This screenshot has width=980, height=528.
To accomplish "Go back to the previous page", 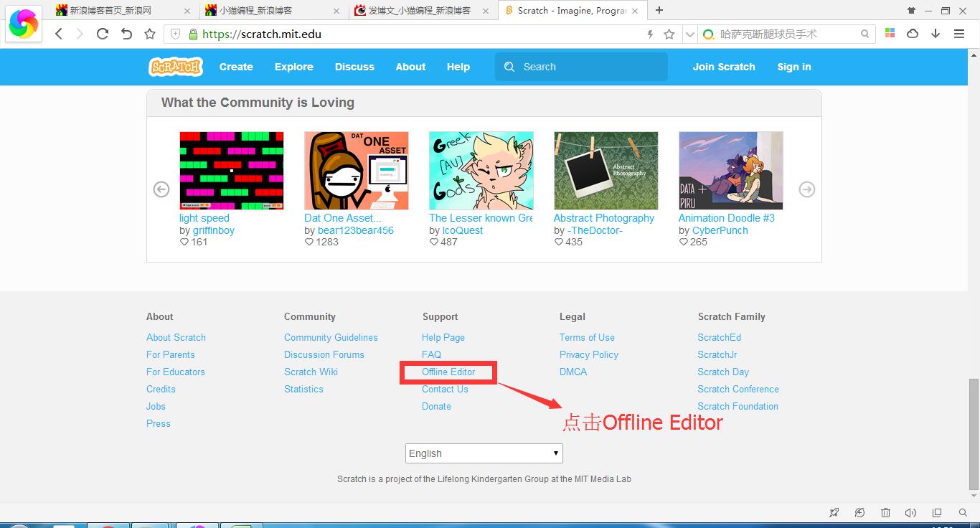I will click(x=60, y=34).
